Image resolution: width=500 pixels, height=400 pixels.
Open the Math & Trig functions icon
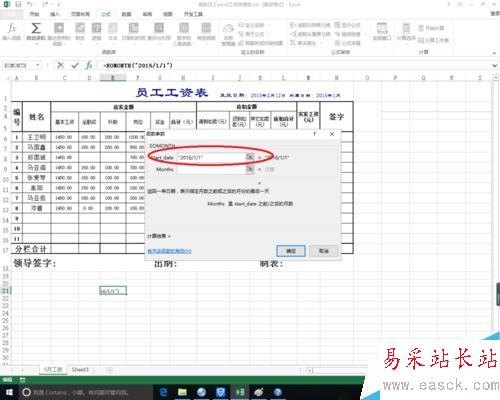[183, 28]
